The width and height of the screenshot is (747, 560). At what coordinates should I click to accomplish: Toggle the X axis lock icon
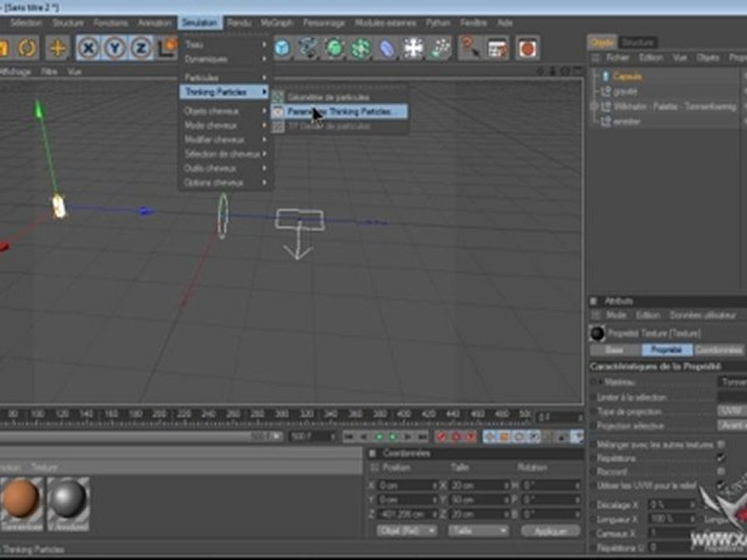click(88, 48)
